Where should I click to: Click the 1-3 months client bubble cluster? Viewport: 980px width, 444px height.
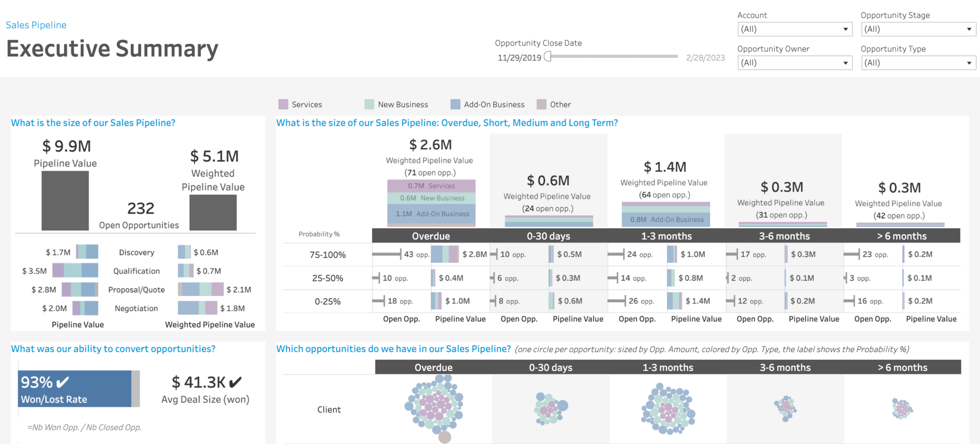pyautogui.click(x=668, y=409)
